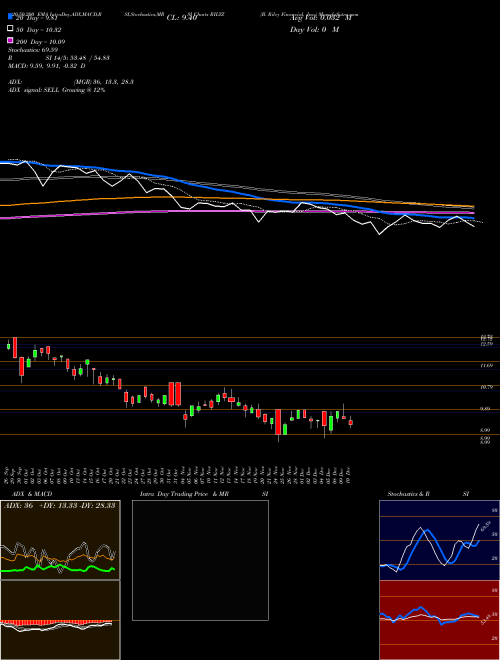
Task: Click the 'Stochastics & R' panel title
Action: (x=409, y=494)
